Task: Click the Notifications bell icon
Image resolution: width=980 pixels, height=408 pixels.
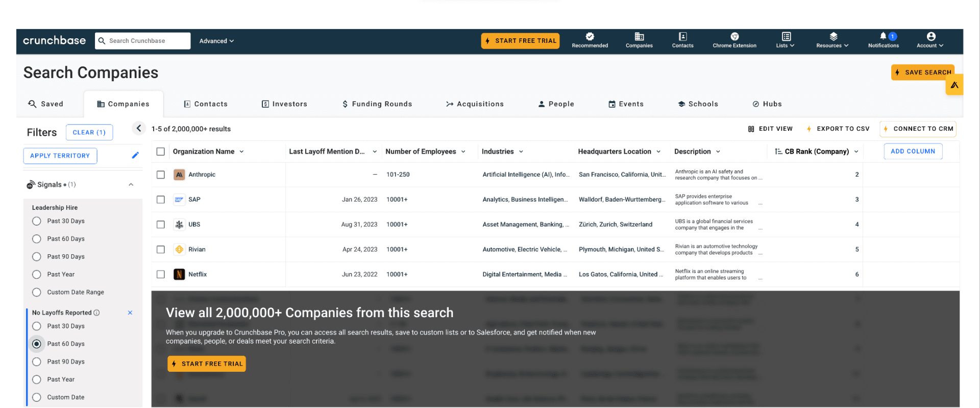Action: coord(883,36)
